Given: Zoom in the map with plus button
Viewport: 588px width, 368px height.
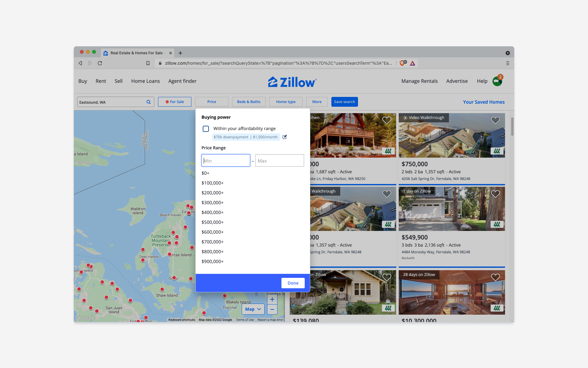Looking at the screenshot, I should [272, 299].
